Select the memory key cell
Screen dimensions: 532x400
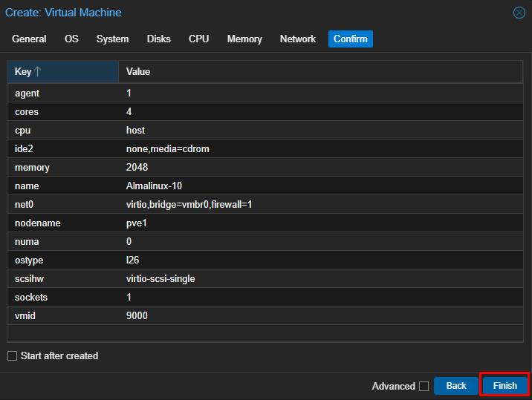(62, 168)
